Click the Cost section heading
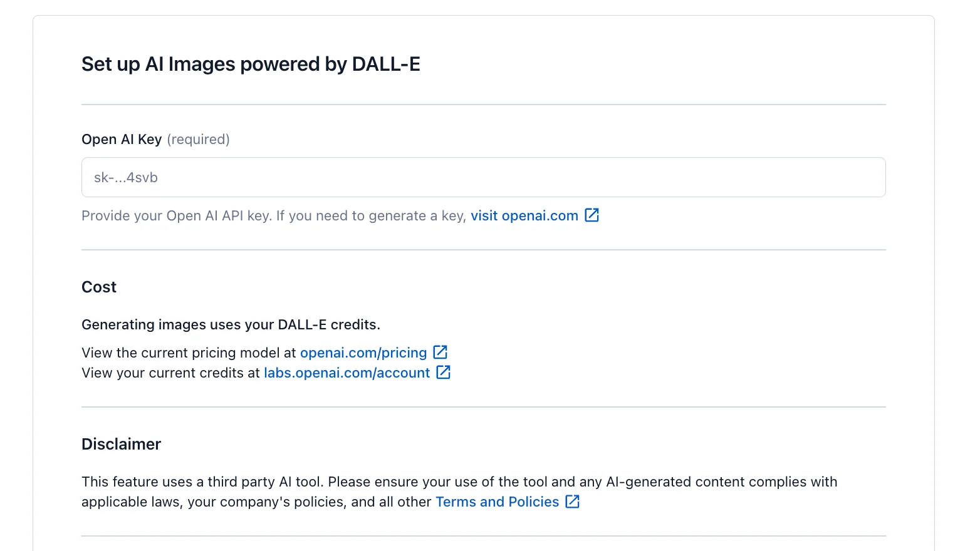980x551 pixels. pos(99,287)
